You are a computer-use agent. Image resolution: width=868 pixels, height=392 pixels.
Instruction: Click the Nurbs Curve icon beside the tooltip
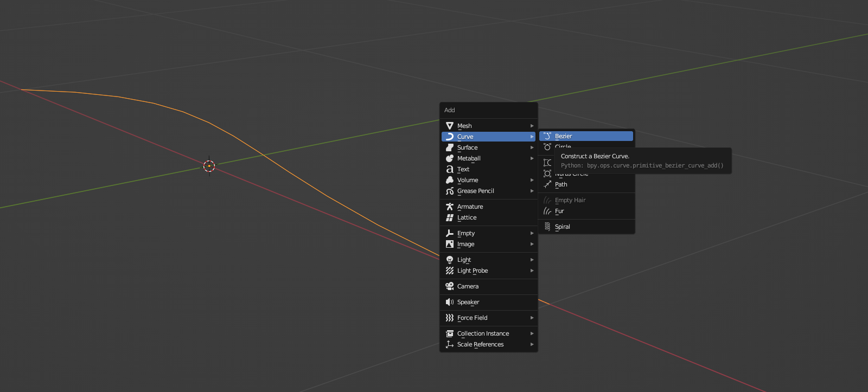click(x=547, y=163)
